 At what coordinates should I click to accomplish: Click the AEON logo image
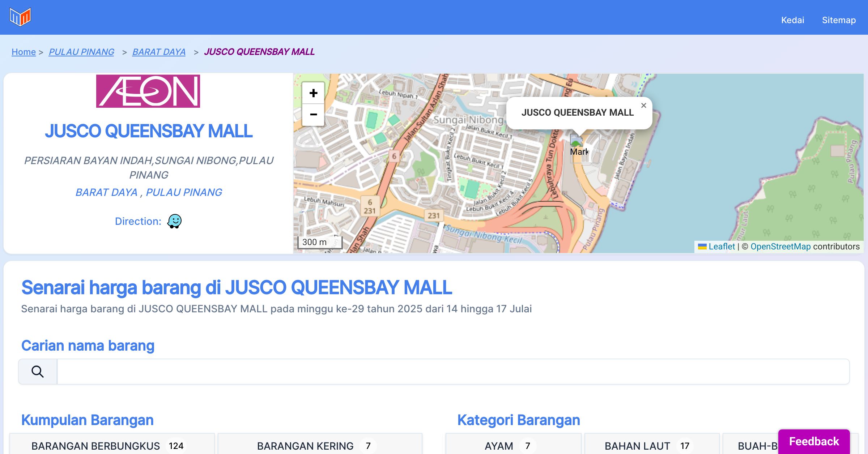pyautogui.click(x=148, y=91)
